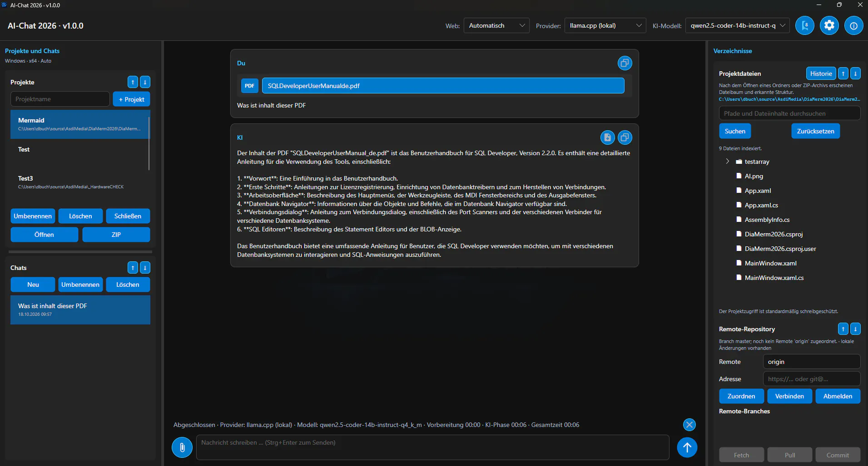
Task: Click the Verbinden button
Action: tap(789, 396)
